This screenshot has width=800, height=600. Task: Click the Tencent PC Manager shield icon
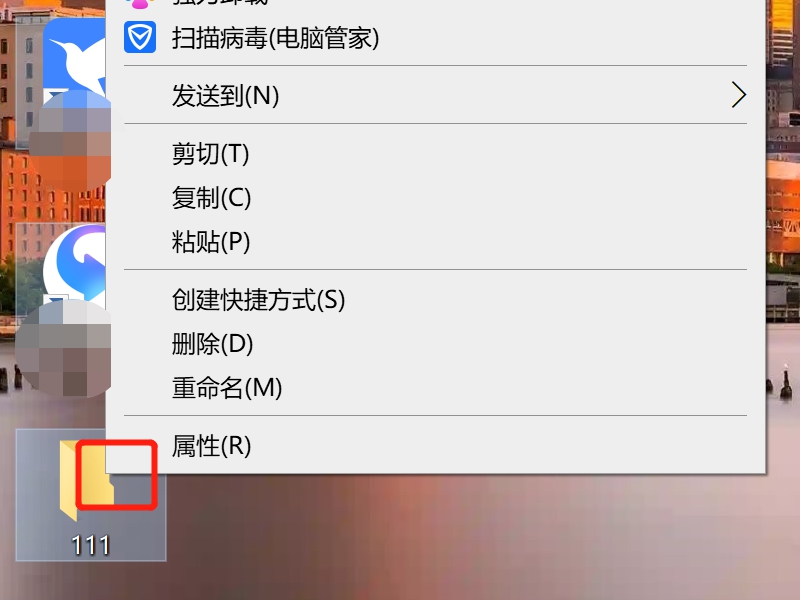pyautogui.click(x=140, y=37)
